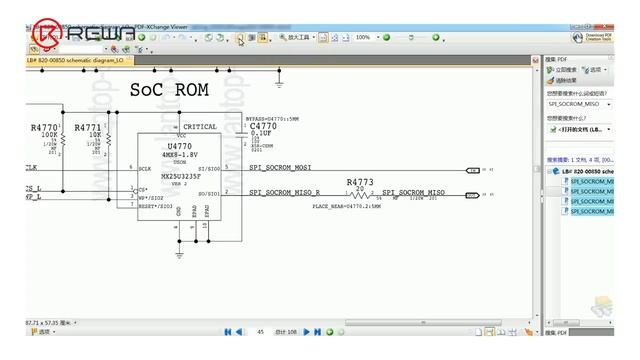
Task: Click green zoom out button
Action: point(387,38)
